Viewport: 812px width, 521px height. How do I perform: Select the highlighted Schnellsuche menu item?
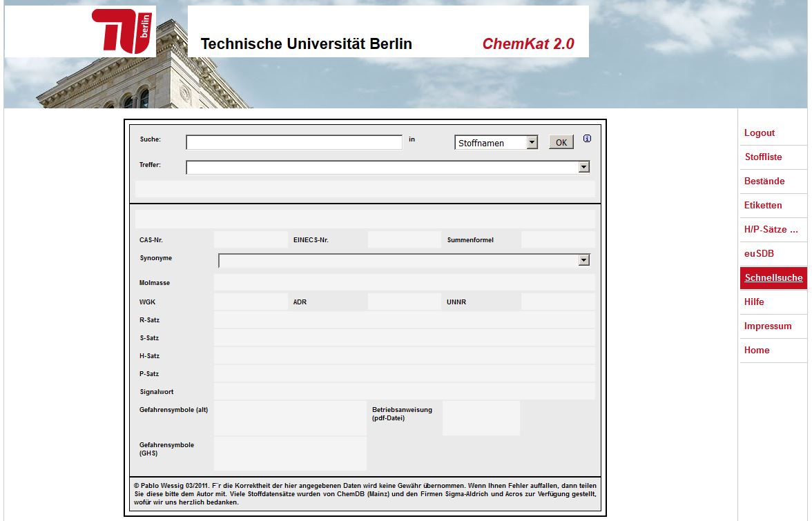pyautogui.click(x=773, y=277)
